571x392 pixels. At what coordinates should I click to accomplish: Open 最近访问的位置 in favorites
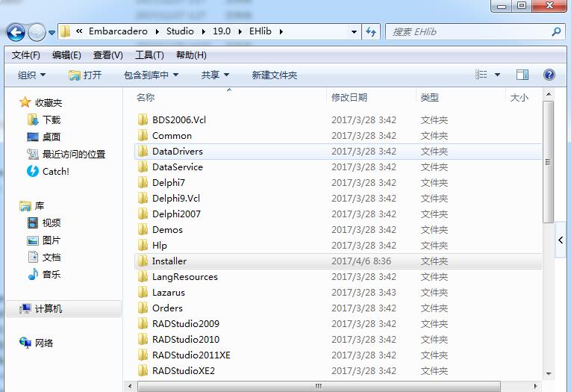coord(66,154)
